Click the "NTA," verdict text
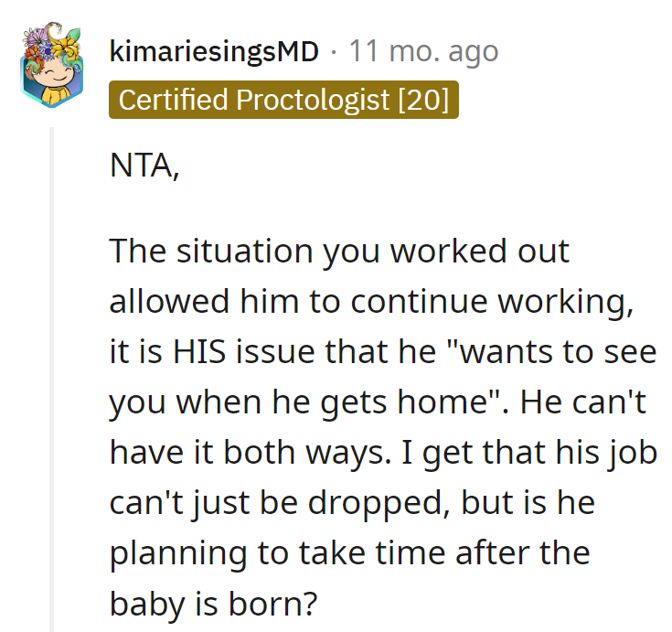Screen dimensions: 672x632 144,166
